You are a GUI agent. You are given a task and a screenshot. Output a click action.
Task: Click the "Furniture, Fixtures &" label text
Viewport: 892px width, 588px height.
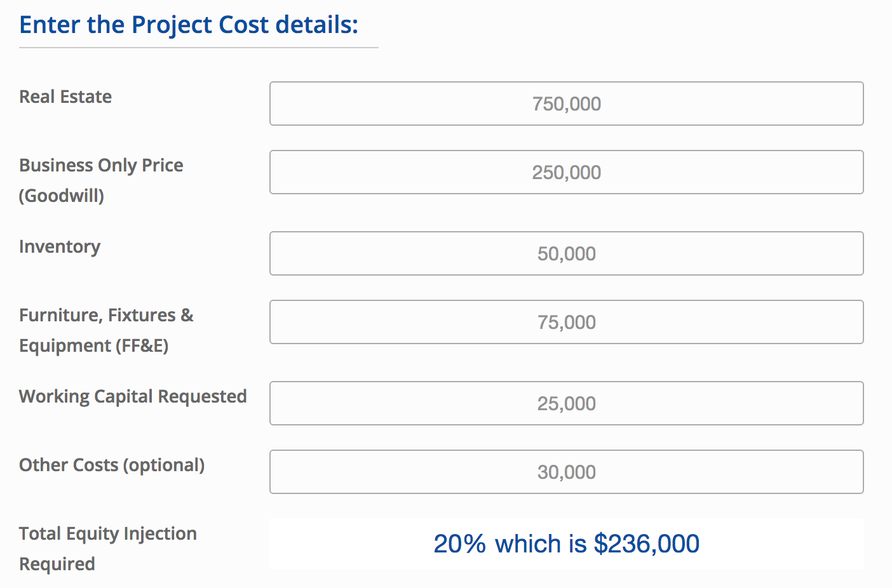pos(106,315)
